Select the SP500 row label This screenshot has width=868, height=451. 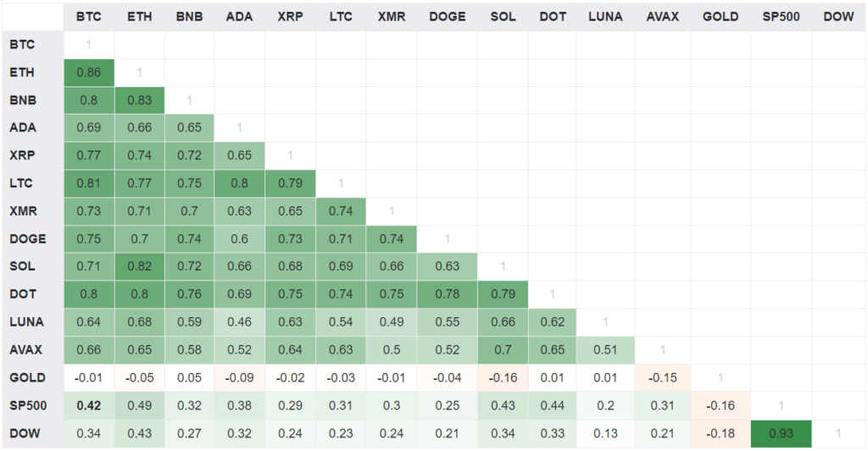[x=27, y=405]
